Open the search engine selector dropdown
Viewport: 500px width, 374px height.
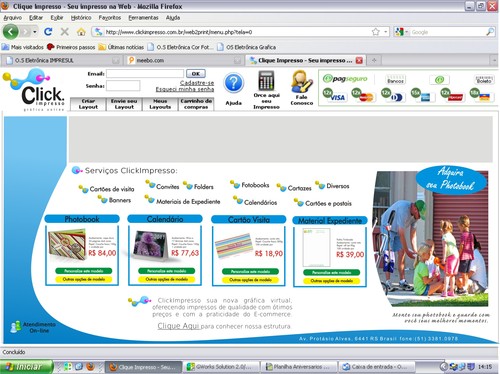(402, 32)
